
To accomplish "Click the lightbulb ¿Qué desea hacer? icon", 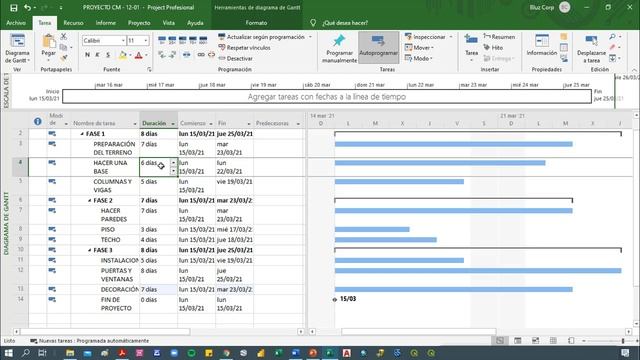I will 313,23.
